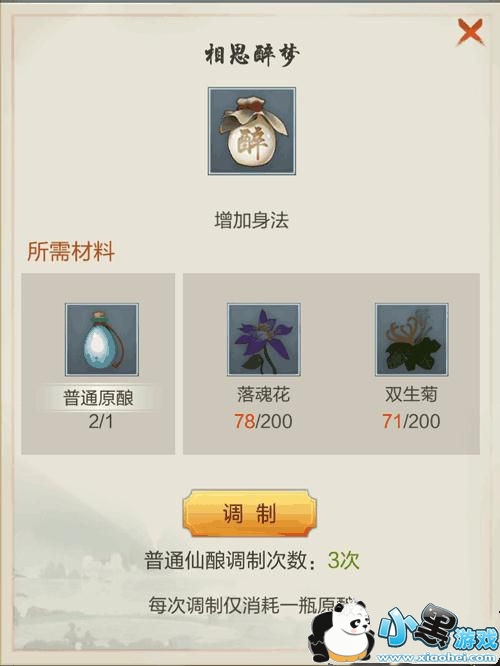Click the 所需材料 section heading
This screenshot has width=500, height=666.
point(71,251)
